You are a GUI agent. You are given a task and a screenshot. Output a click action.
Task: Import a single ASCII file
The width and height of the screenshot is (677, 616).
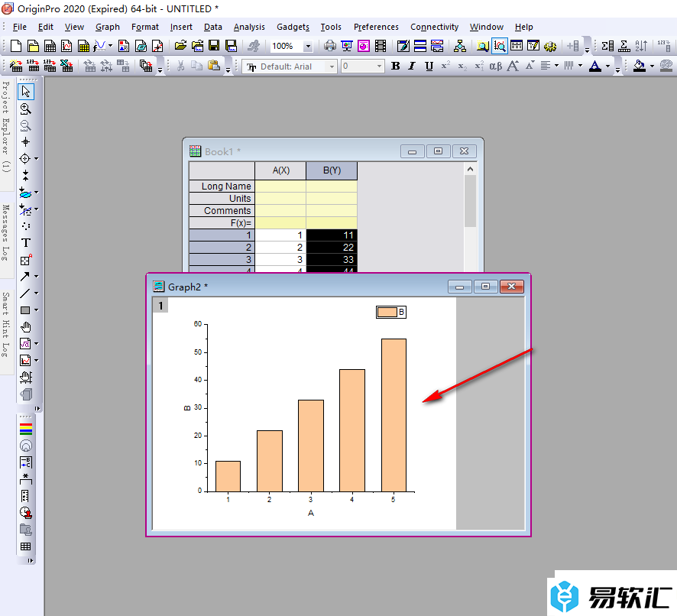pos(33,66)
